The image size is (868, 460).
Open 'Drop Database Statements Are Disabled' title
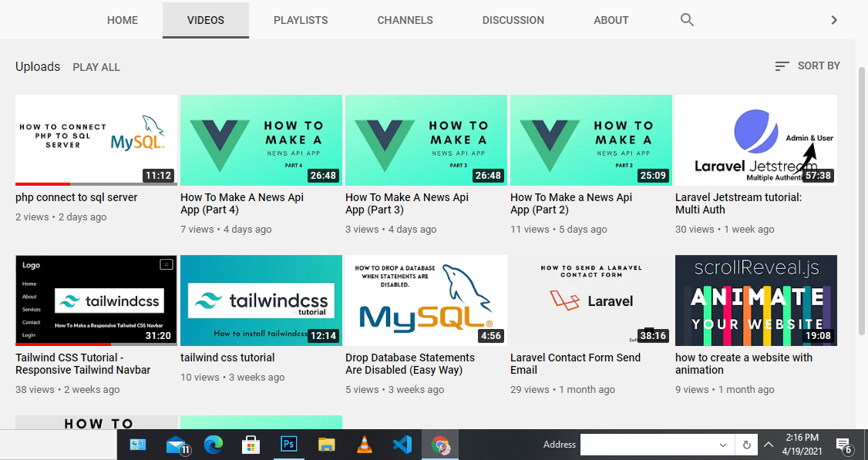(410, 364)
